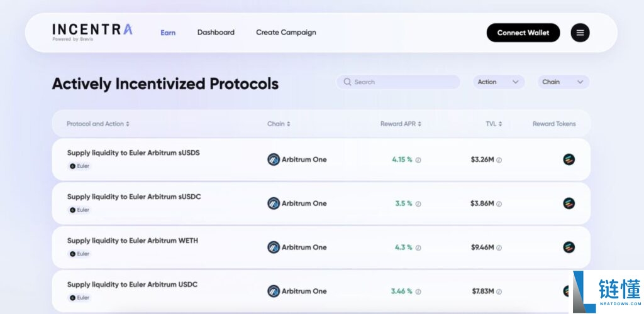Click reward token icon in WETH row
The image size is (644, 314).
click(x=569, y=247)
